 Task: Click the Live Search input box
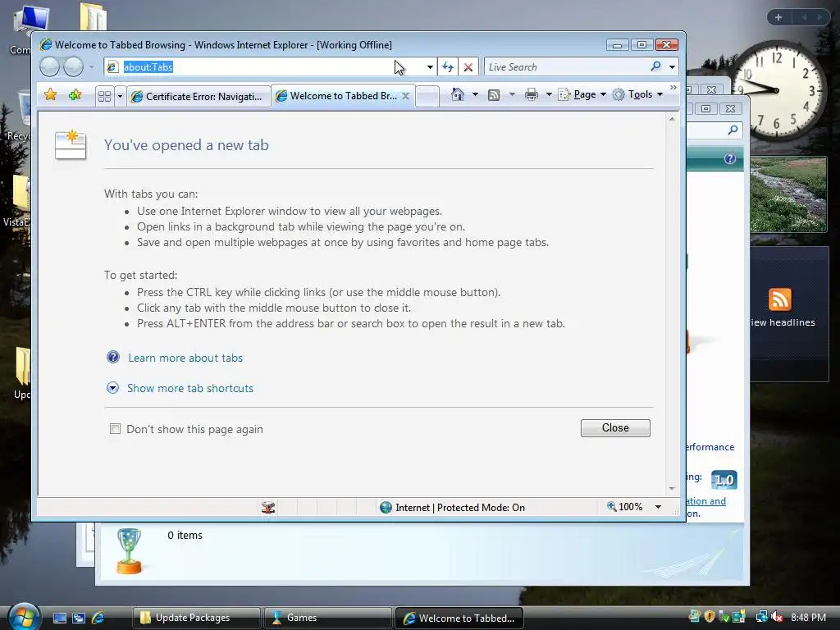pos(567,67)
